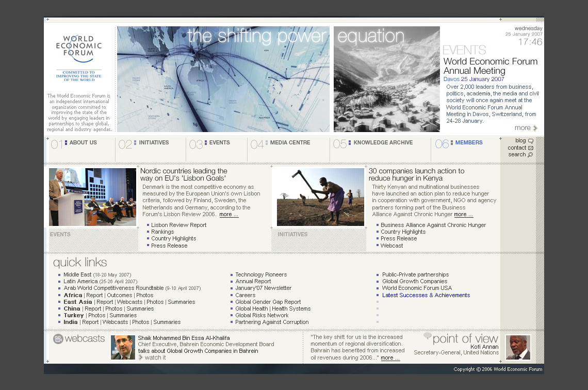Open the contact link
Screen dimensions: 588x390
click(x=517, y=148)
